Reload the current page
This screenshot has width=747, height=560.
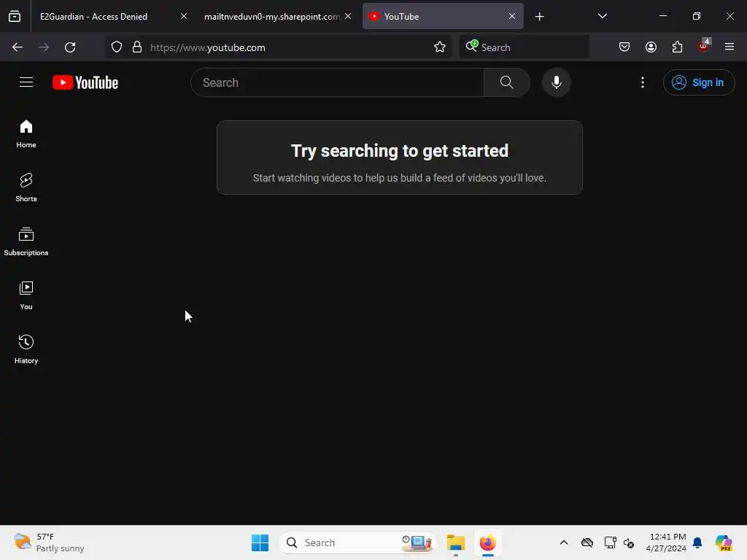pos(70,47)
